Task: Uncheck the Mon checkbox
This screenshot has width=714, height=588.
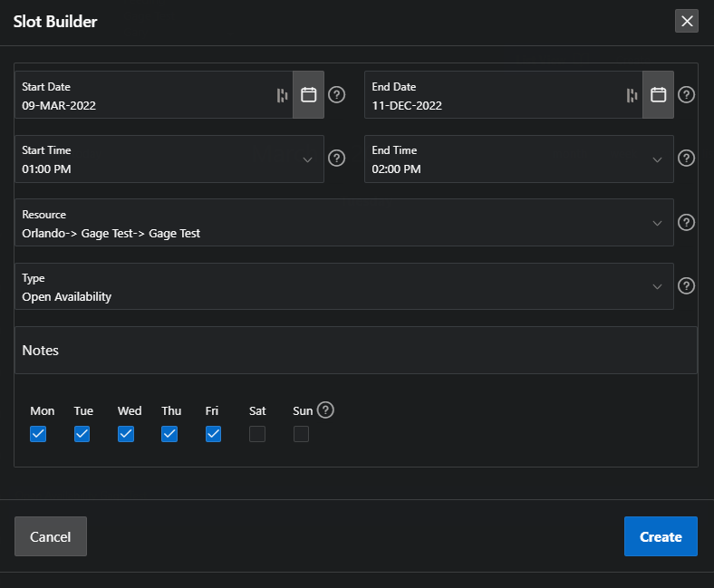Action: tap(38, 434)
